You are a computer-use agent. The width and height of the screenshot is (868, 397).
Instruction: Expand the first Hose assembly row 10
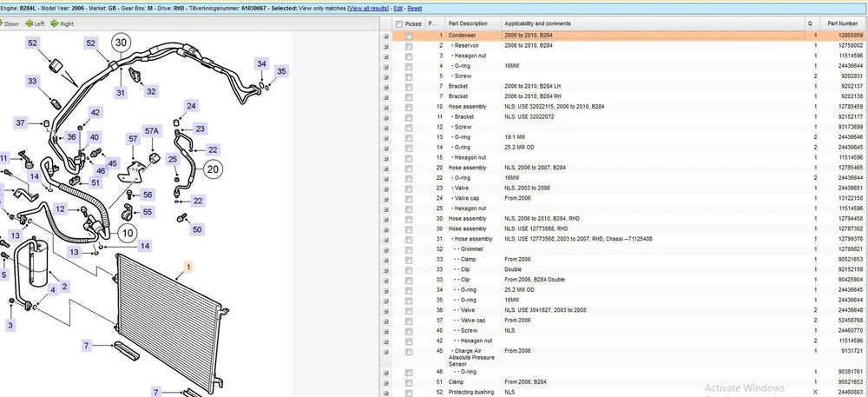386,107
